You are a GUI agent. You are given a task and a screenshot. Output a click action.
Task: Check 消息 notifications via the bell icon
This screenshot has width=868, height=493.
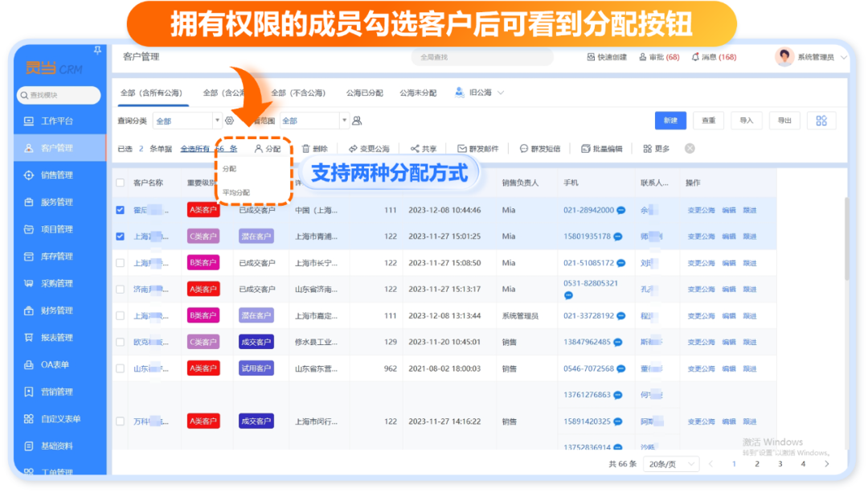tap(695, 56)
